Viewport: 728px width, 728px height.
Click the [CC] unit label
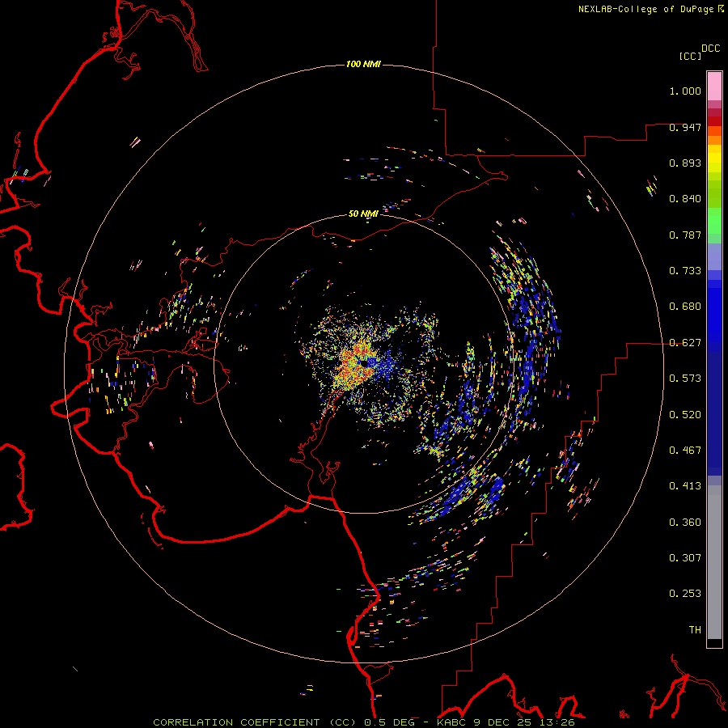(690, 56)
